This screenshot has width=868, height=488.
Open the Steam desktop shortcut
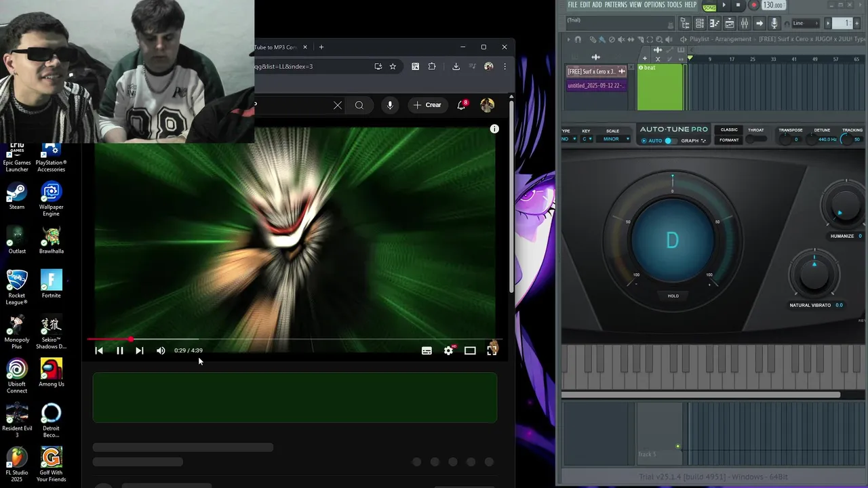[x=17, y=197]
